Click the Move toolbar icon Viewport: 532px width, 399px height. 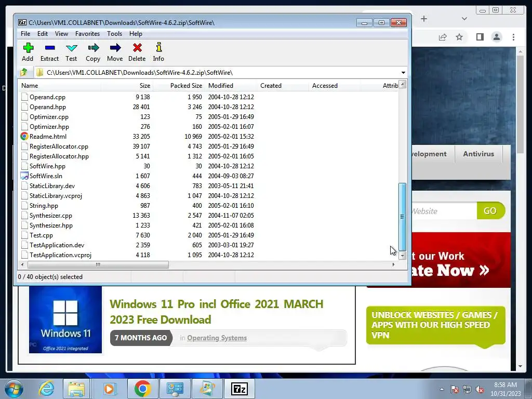pyautogui.click(x=115, y=48)
